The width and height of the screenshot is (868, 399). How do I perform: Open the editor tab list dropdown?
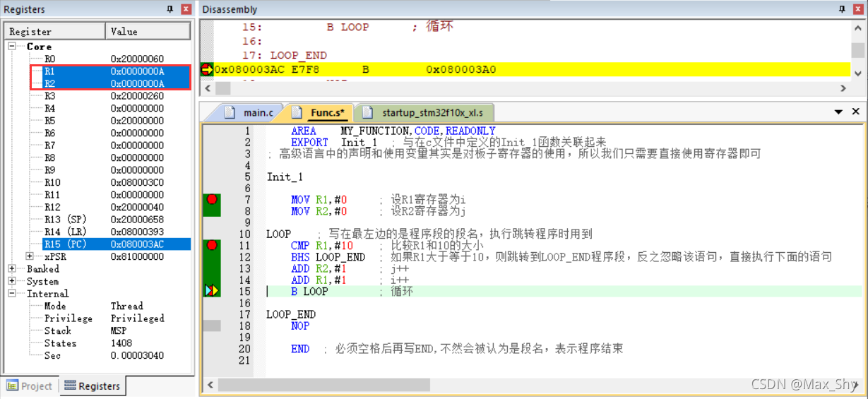tap(839, 112)
